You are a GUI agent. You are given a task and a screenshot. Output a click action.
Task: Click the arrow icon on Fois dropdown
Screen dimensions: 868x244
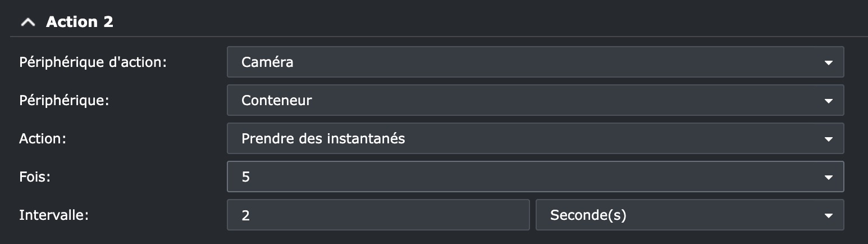[828, 178]
